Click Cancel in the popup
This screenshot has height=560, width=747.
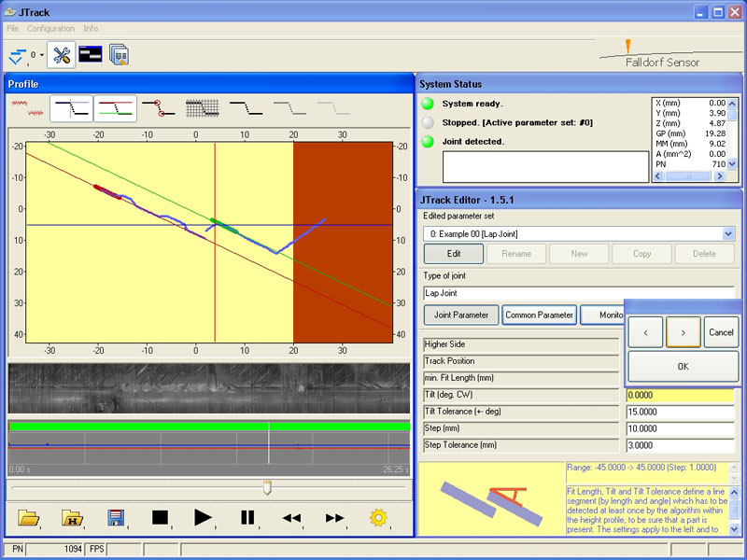[x=721, y=332]
